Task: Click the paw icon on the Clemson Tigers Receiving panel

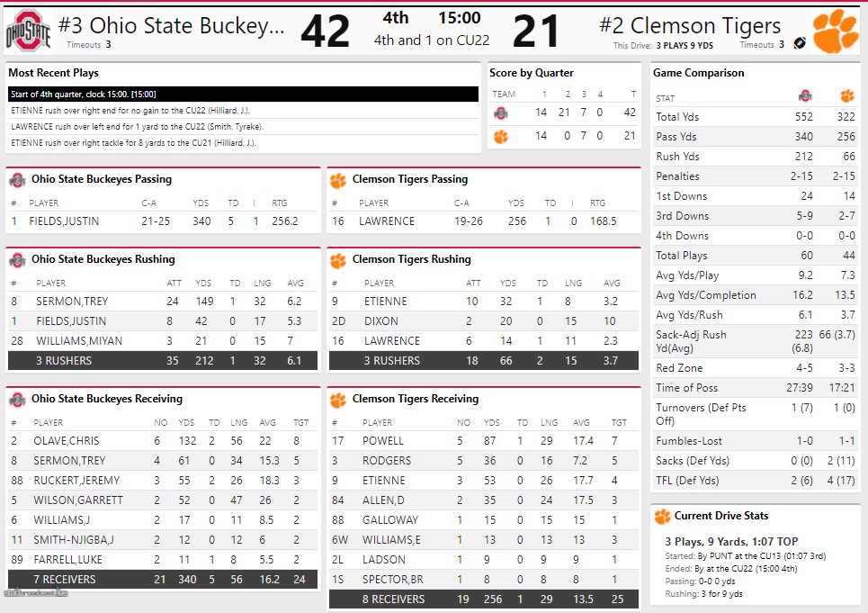Action: 338,400
